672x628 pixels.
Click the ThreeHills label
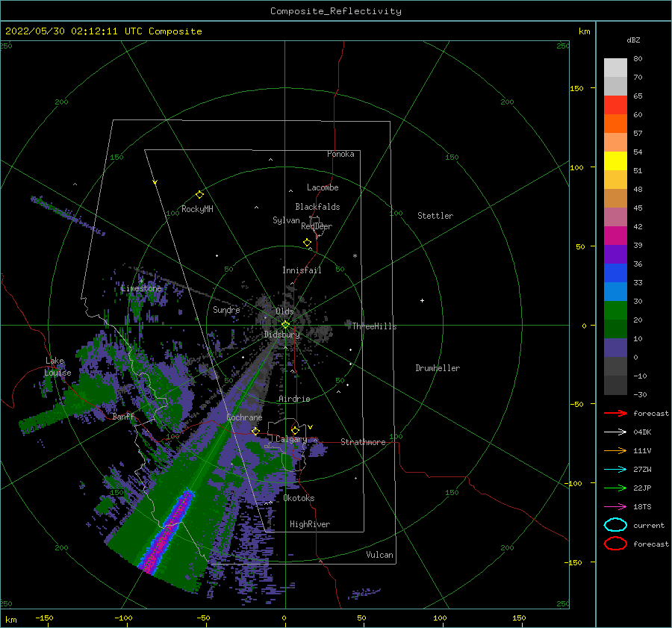click(374, 326)
